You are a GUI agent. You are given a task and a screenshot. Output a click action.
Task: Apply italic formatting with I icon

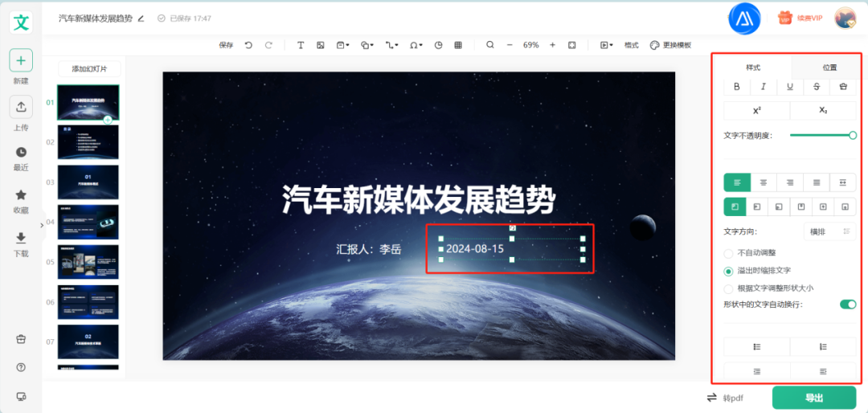click(x=764, y=86)
